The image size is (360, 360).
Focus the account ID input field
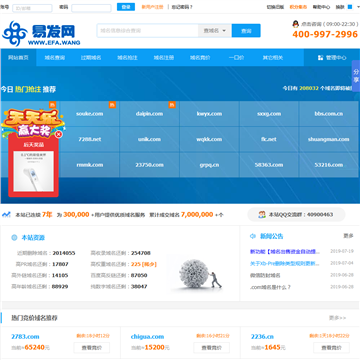pyautogui.click(x=32, y=8)
